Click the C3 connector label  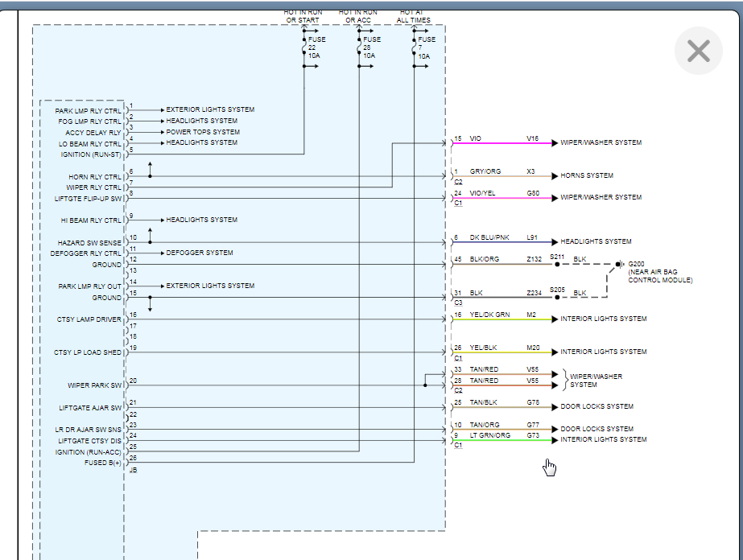click(x=458, y=303)
